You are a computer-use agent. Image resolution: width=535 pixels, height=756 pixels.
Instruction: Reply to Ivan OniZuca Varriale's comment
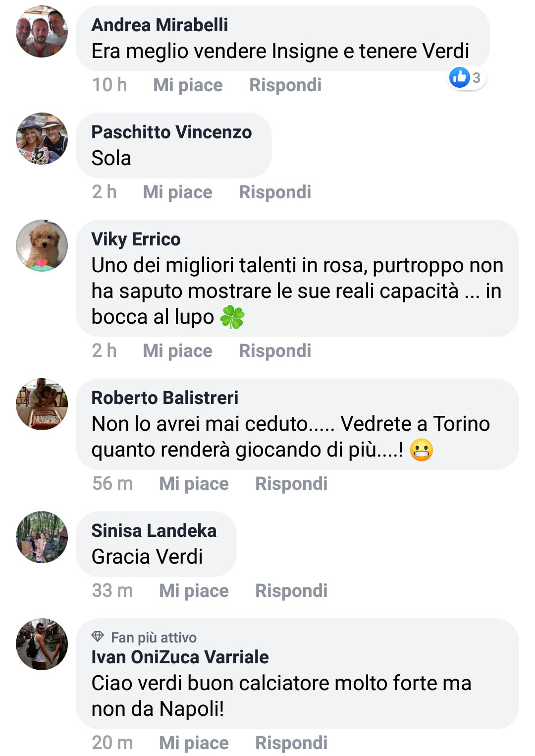[x=291, y=743]
